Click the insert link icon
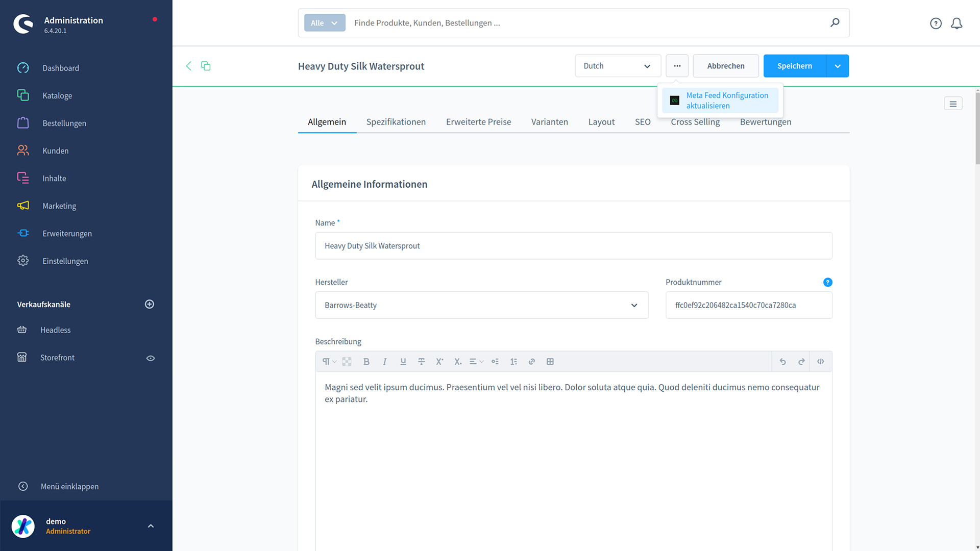This screenshot has width=980, height=551. coord(531,362)
